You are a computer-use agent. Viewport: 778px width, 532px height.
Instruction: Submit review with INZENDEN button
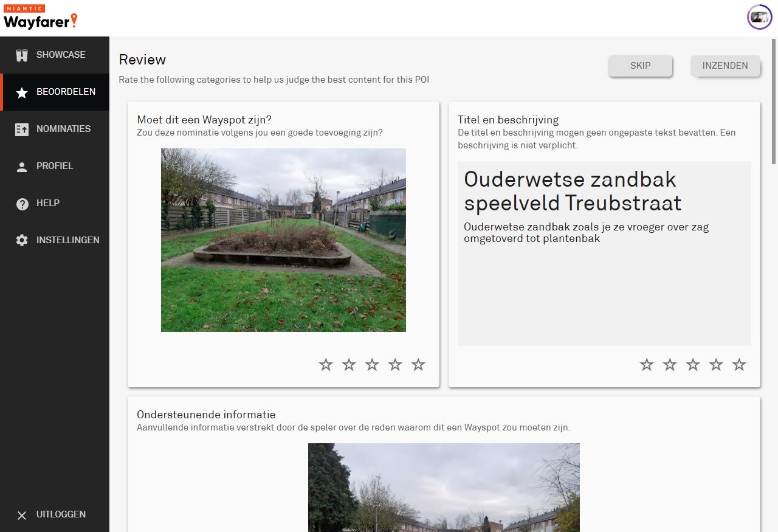(x=725, y=66)
